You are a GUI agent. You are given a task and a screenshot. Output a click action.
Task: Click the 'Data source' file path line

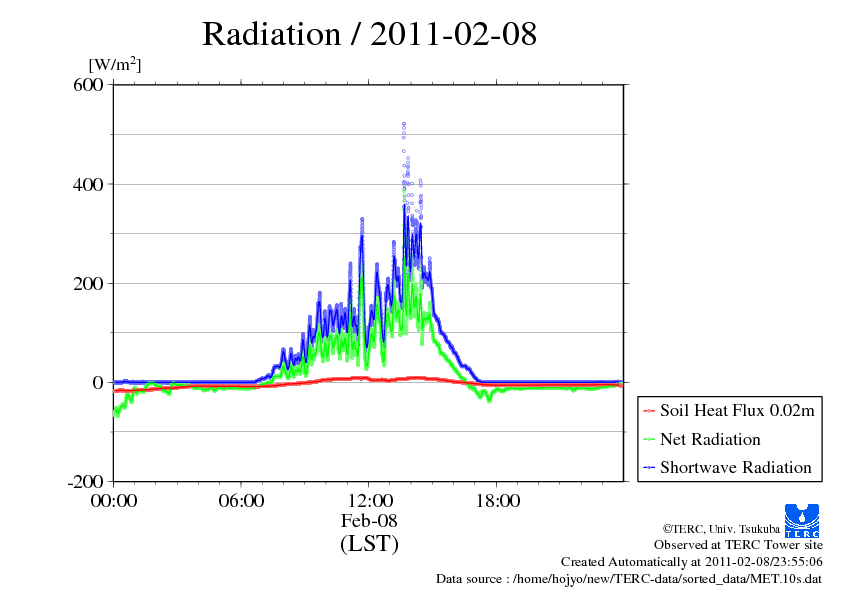pyautogui.click(x=629, y=579)
